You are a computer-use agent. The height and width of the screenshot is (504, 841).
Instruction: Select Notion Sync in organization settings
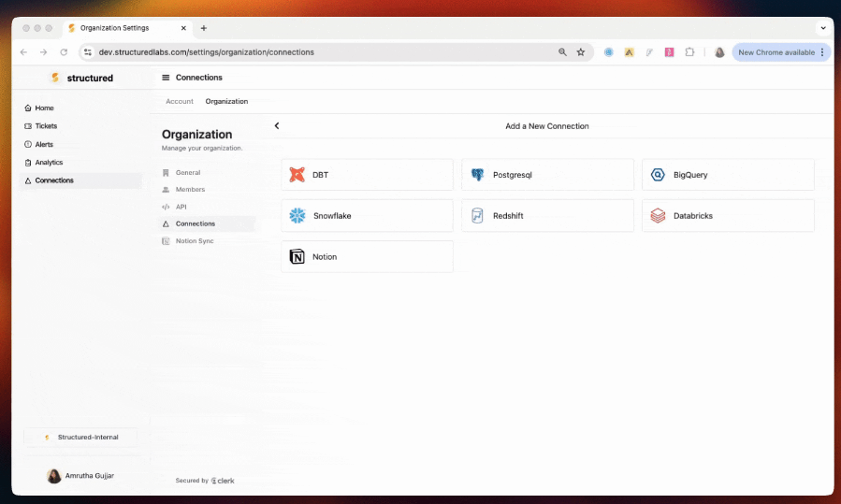point(208,241)
